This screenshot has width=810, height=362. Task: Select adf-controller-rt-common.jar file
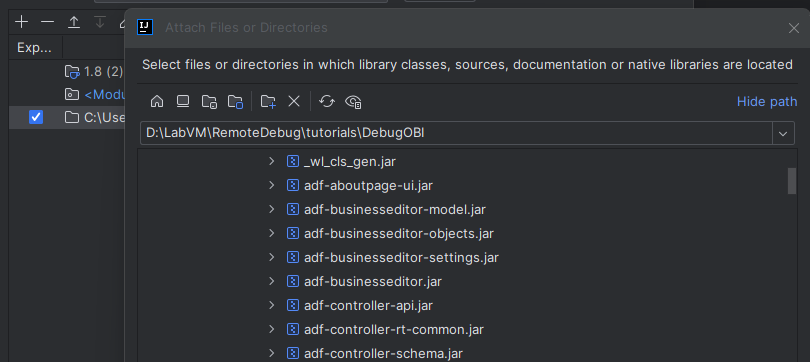(x=394, y=329)
